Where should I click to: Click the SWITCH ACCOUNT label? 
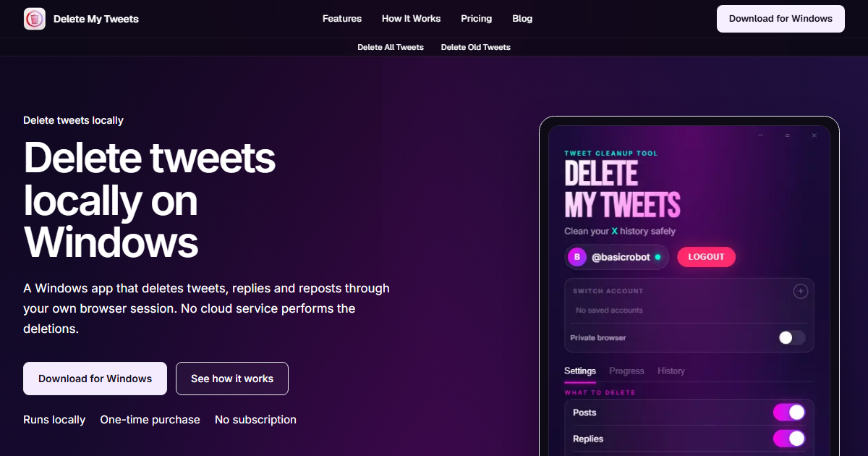(x=608, y=291)
